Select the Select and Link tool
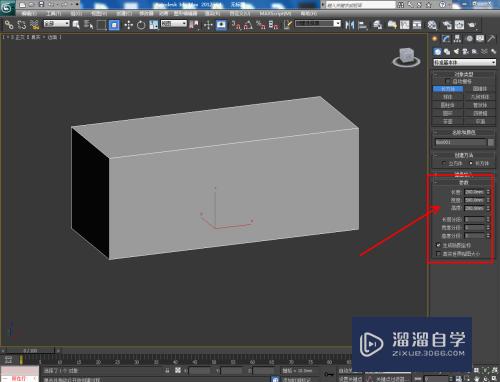The height and width of the screenshot is (382, 500). [x=9, y=25]
